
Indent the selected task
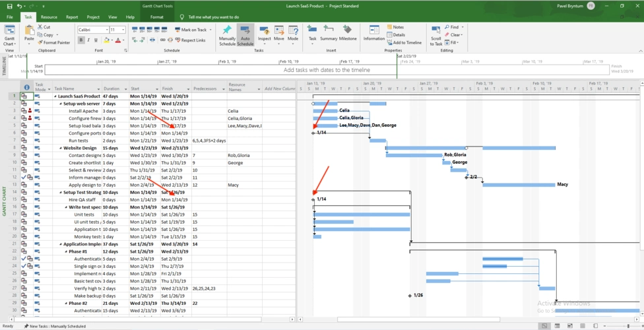pos(143,40)
